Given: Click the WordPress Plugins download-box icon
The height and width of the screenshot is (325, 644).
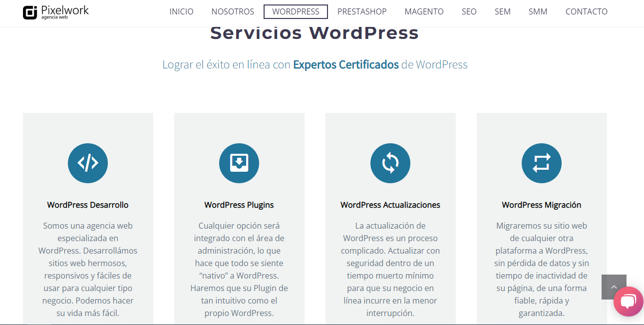Looking at the screenshot, I should coord(239,163).
